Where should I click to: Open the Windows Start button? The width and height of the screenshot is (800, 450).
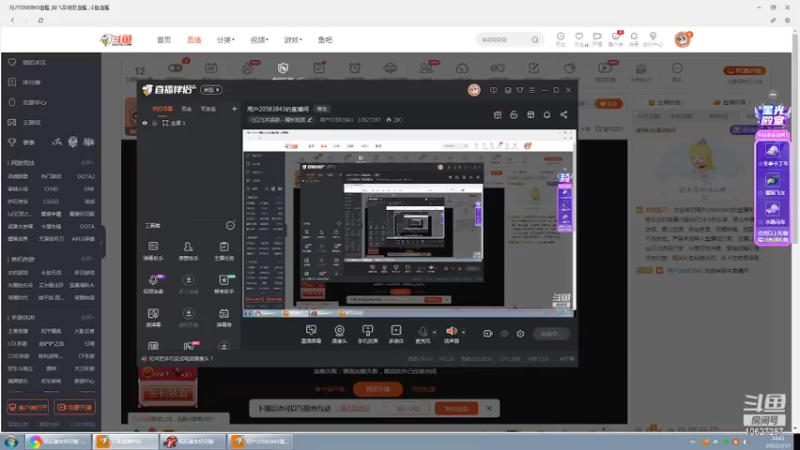11,442
